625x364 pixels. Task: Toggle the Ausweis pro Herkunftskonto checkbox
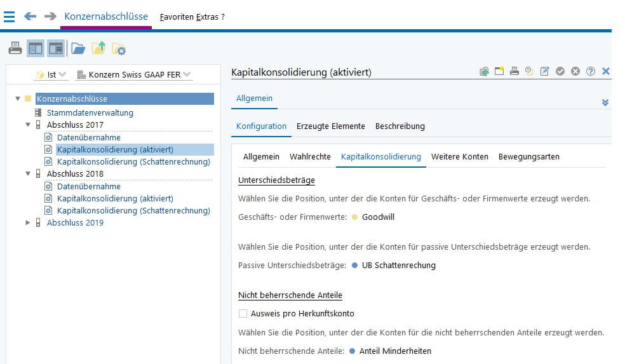tap(243, 314)
